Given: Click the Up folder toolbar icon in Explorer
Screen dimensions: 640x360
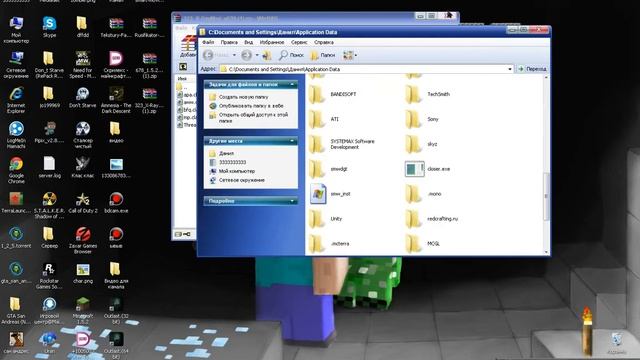Looking at the screenshot, I should (267, 55).
